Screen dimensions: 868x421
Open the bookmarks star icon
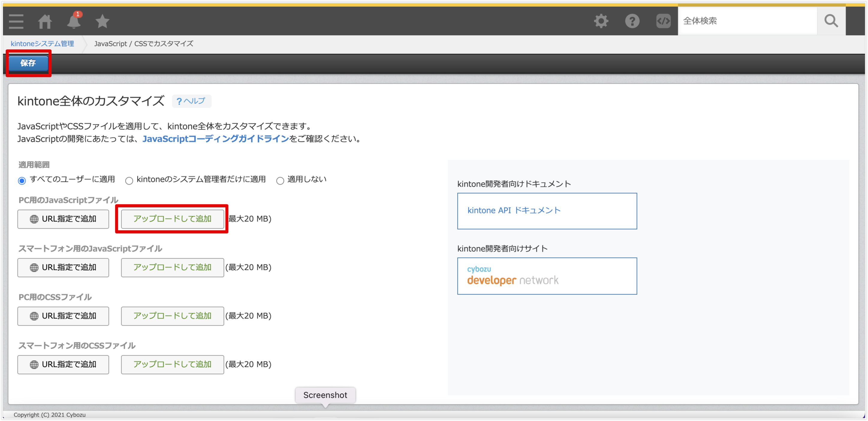[103, 21]
